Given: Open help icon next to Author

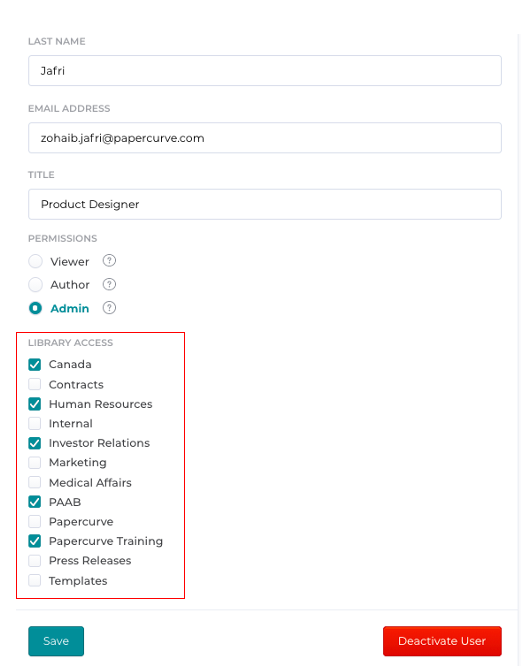Looking at the screenshot, I should [x=109, y=284].
